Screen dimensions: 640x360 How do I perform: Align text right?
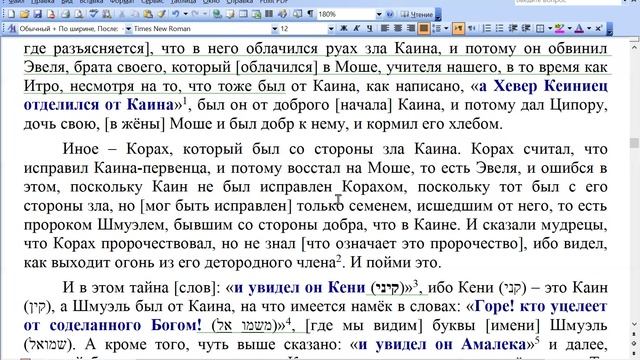pyautogui.click(x=410, y=28)
